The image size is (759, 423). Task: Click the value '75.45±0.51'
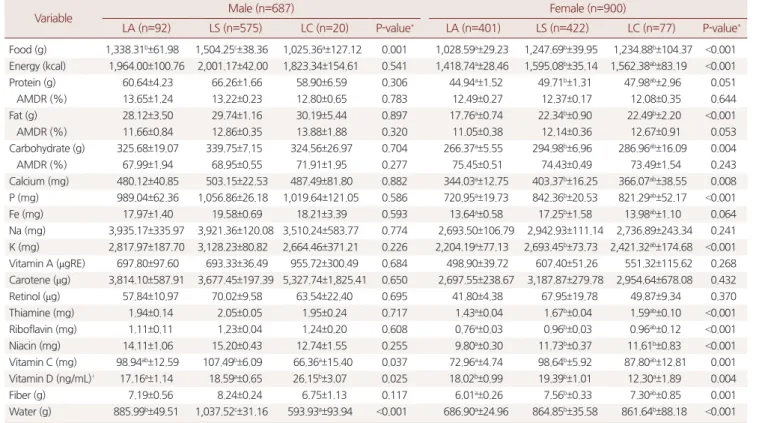click(477, 165)
